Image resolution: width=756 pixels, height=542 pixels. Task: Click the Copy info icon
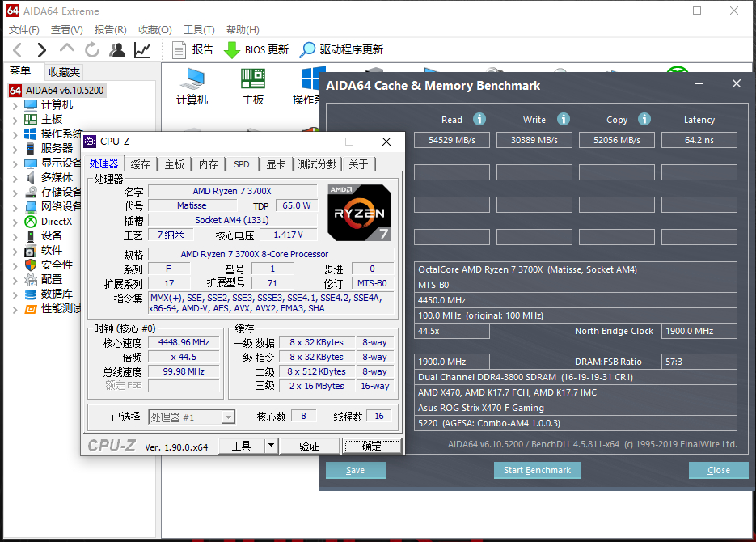[x=644, y=119]
